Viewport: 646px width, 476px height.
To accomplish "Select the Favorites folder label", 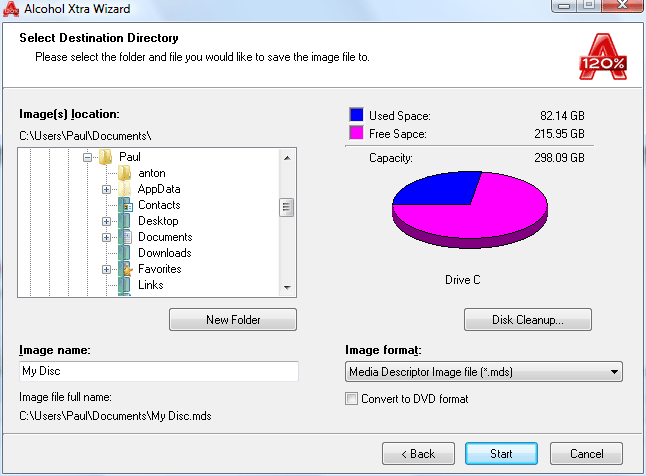I will click(160, 269).
